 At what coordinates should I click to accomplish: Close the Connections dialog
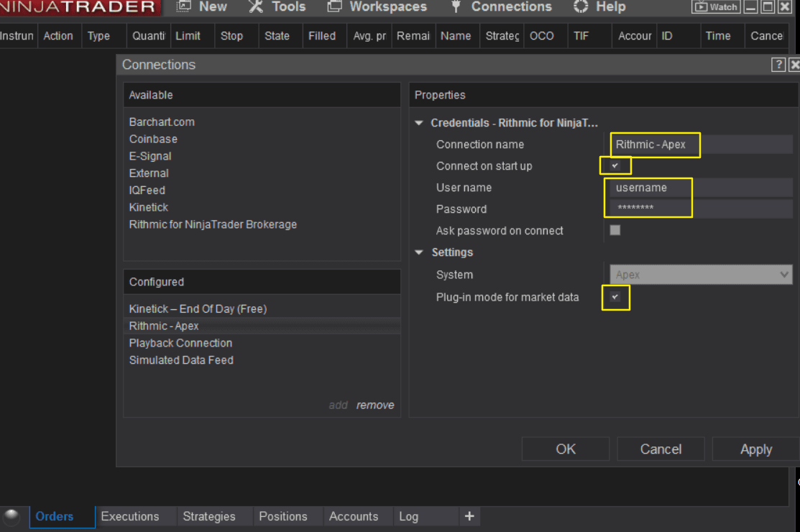[794, 65]
